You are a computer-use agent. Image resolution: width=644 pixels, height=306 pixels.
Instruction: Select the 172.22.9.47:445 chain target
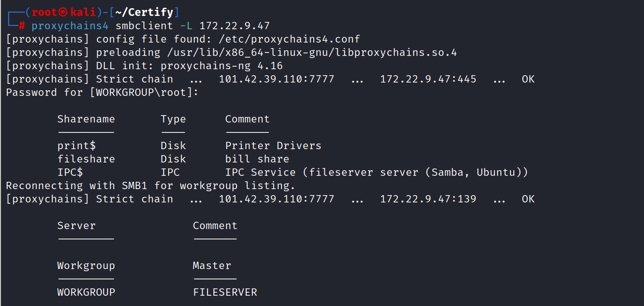(428, 79)
